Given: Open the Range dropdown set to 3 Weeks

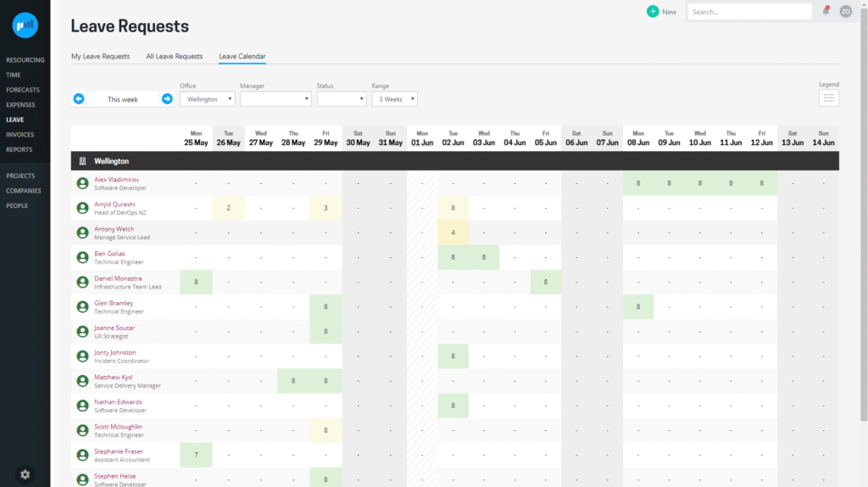Looking at the screenshot, I should click(394, 99).
